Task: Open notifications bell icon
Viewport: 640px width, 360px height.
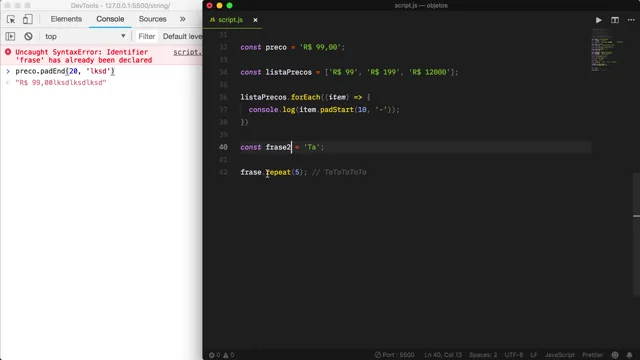Action: click(629, 355)
